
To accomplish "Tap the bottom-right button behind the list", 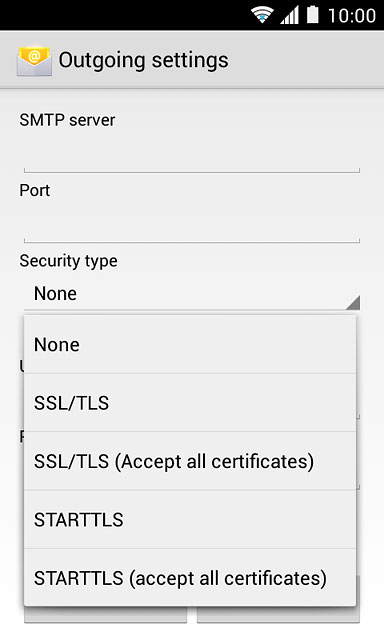I will tap(278, 614).
